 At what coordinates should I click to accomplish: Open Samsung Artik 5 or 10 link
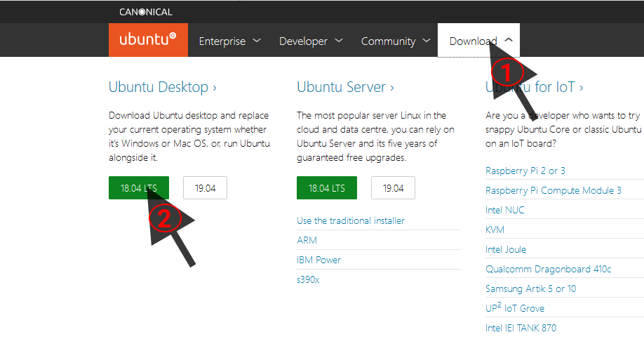pos(530,289)
